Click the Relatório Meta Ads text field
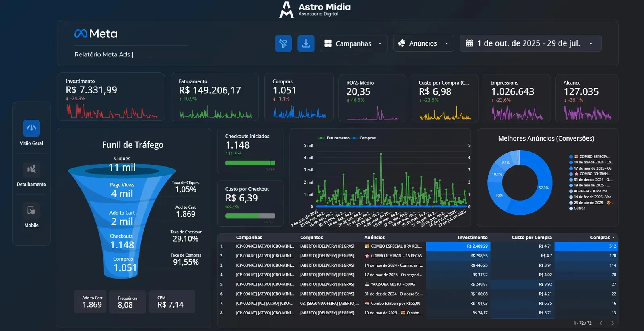This screenshot has width=644, height=331. [104, 54]
